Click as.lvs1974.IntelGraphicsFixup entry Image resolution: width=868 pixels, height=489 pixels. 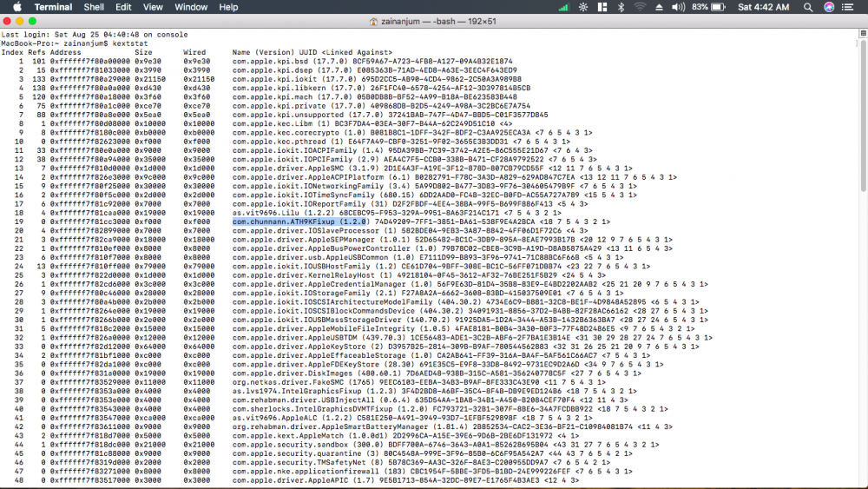(x=435, y=391)
